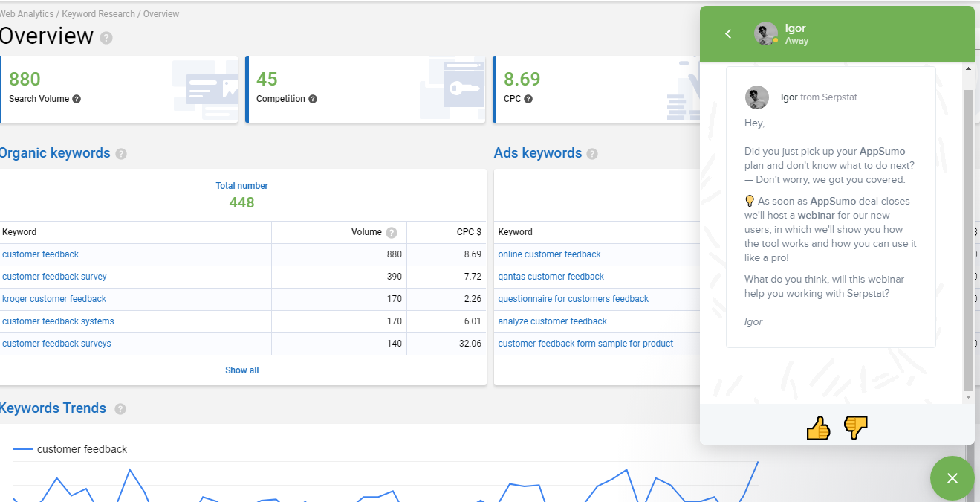
Task: Click help icon beside Search Volume
Action: (77, 99)
